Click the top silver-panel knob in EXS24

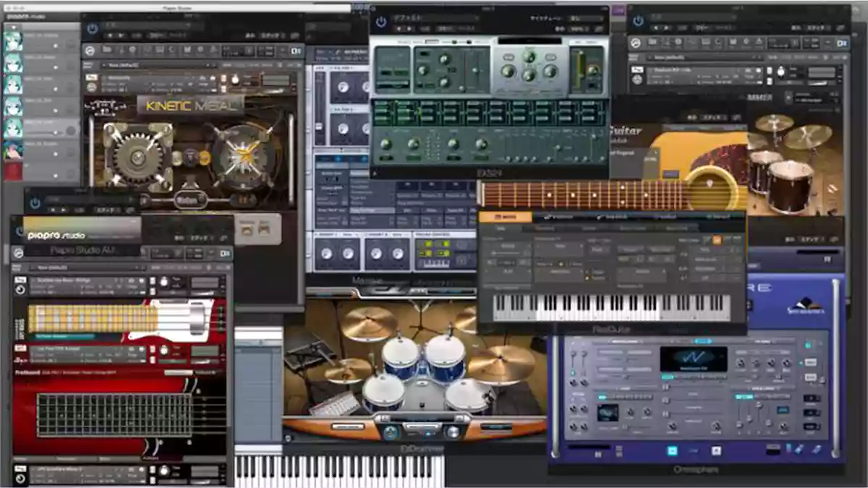pos(529,56)
